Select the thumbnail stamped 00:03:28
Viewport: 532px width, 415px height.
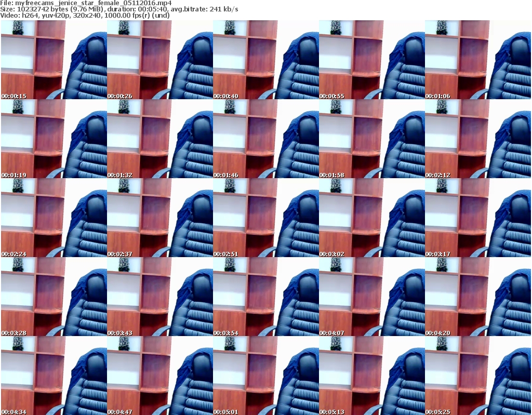coord(54,297)
